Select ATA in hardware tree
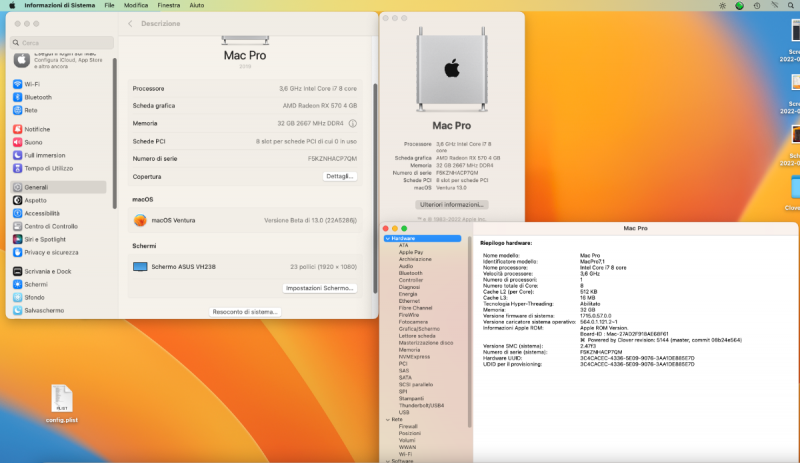Viewport: 800px width, 463px height. point(403,246)
